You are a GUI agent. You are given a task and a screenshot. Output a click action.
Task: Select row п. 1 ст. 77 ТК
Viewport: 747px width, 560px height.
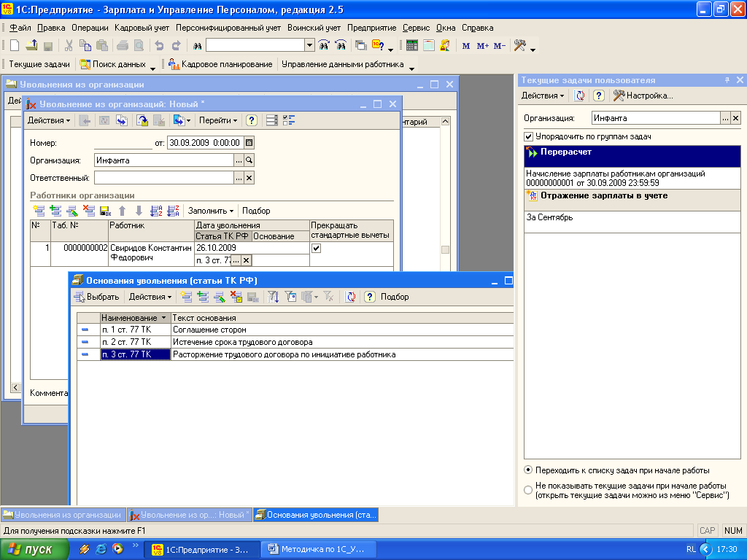point(295,330)
